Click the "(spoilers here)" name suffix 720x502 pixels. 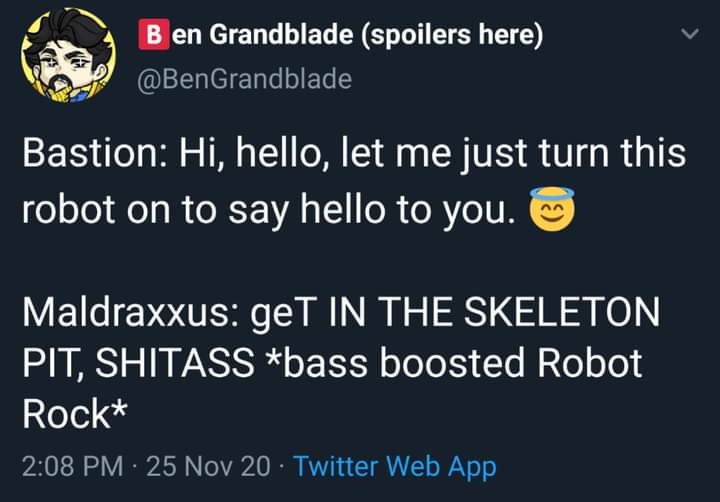[x=451, y=35]
